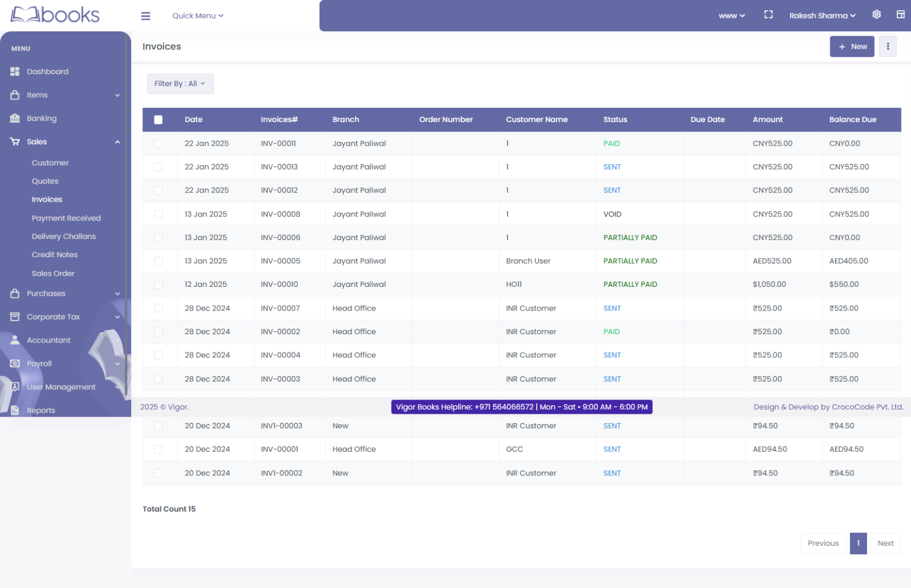Expand the Payroll menu chevron
911x588 pixels.
117,364
